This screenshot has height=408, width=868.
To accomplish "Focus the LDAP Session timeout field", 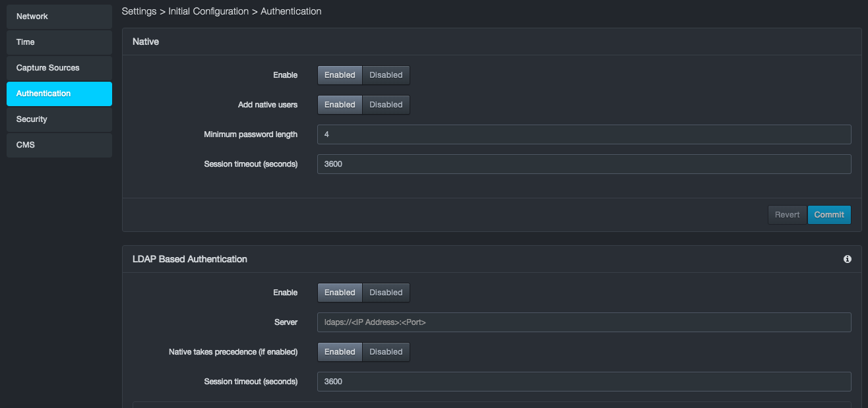I will coord(584,382).
